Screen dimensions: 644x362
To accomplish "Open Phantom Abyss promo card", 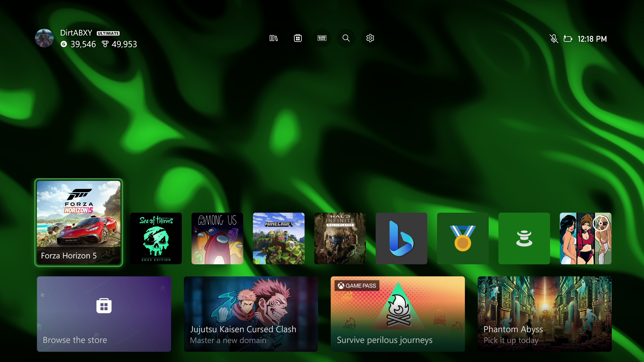I will coord(545,314).
